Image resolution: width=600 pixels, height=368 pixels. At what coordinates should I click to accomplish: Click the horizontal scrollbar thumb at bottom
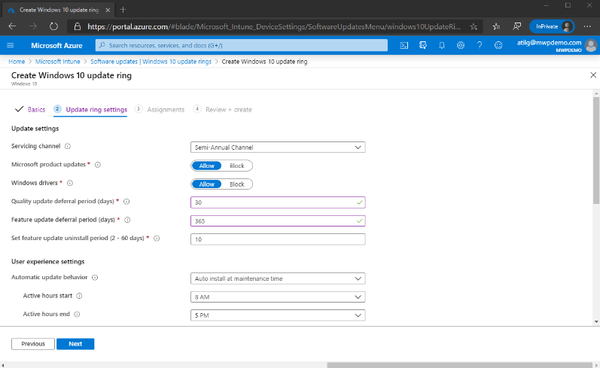(460, 365)
